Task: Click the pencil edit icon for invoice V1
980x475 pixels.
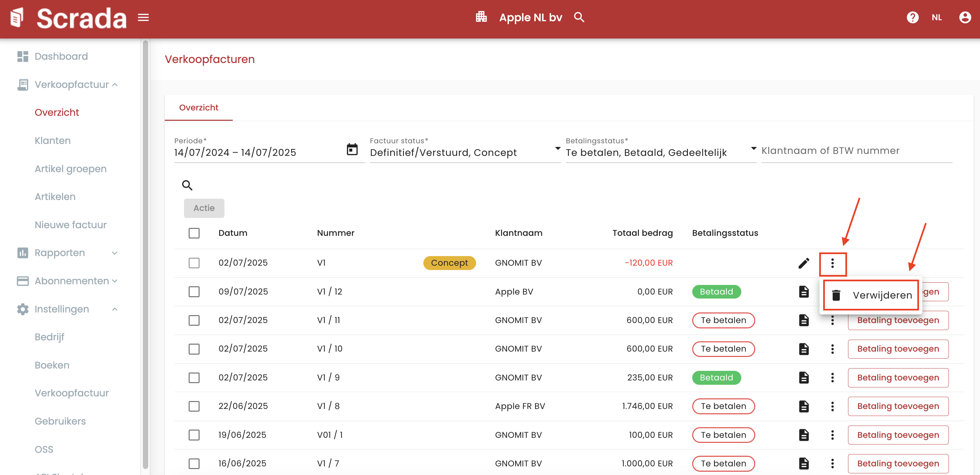Action: tap(804, 263)
